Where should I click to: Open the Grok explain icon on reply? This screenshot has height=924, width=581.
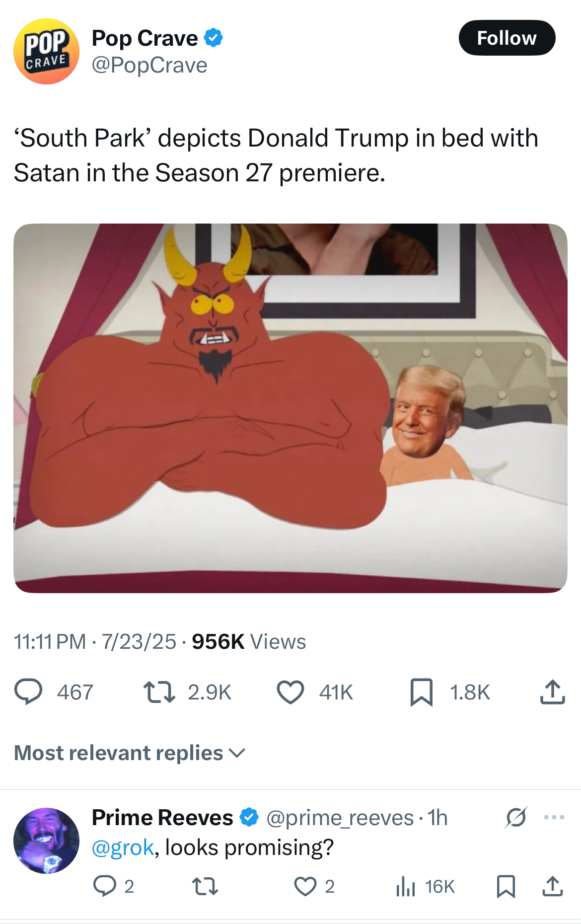pyautogui.click(x=516, y=817)
